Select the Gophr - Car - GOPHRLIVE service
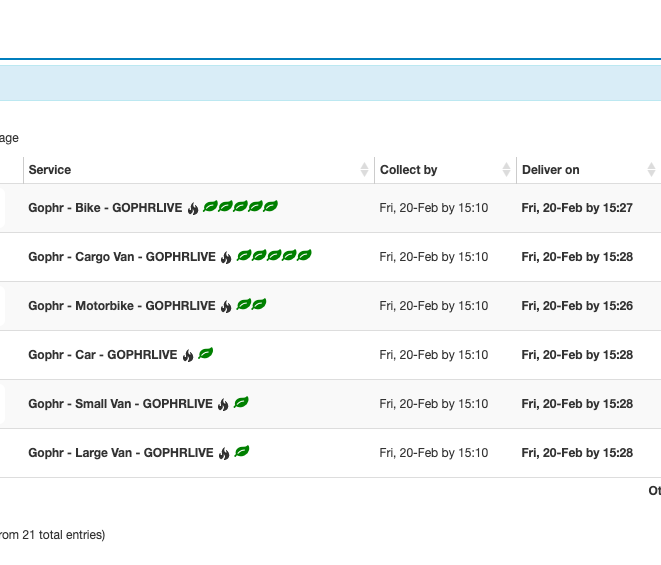 tap(103, 355)
